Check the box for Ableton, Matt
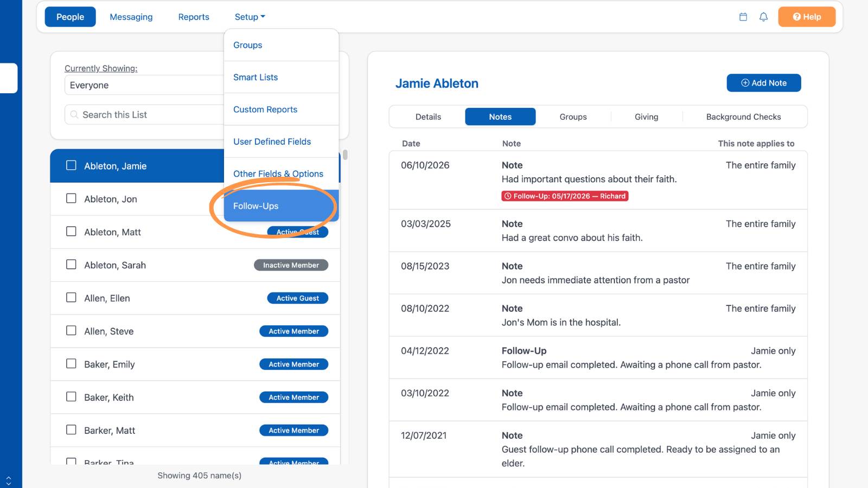The height and width of the screenshot is (488, 868). tap(71, 231)
